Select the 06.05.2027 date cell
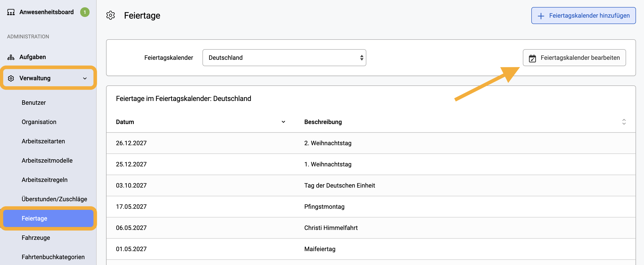The height and width of the screenshot is (265, 644). click(131, 228)
